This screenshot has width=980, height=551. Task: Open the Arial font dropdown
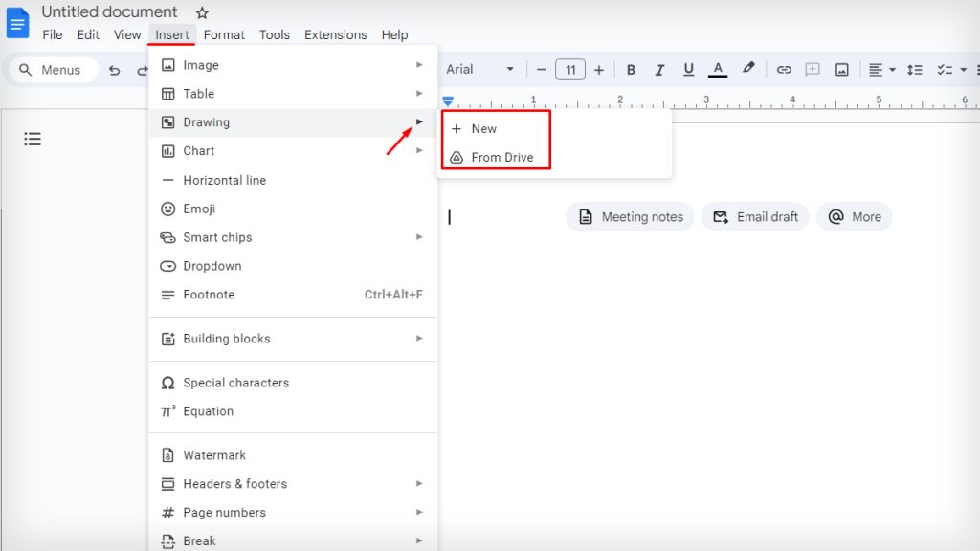480,69
